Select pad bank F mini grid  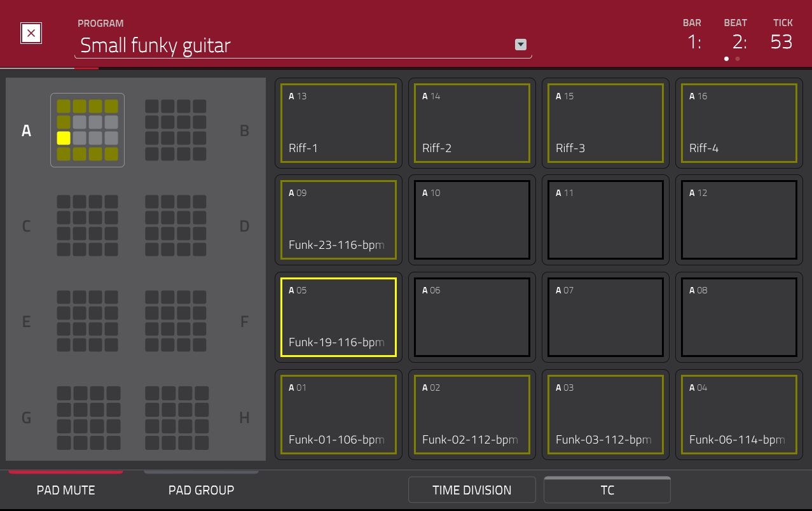[x=175, y=321]
